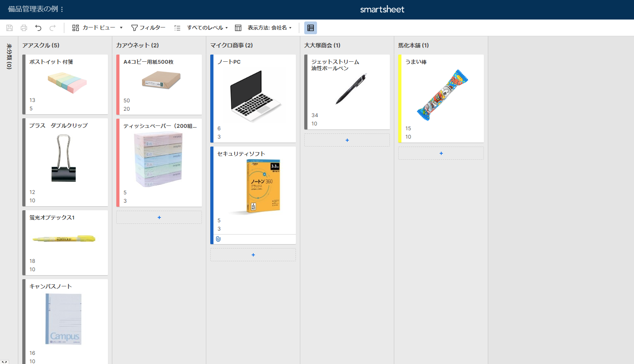
Task: Click the プラス ダブルクリップ card title
Action: click(x=59, y=125)
